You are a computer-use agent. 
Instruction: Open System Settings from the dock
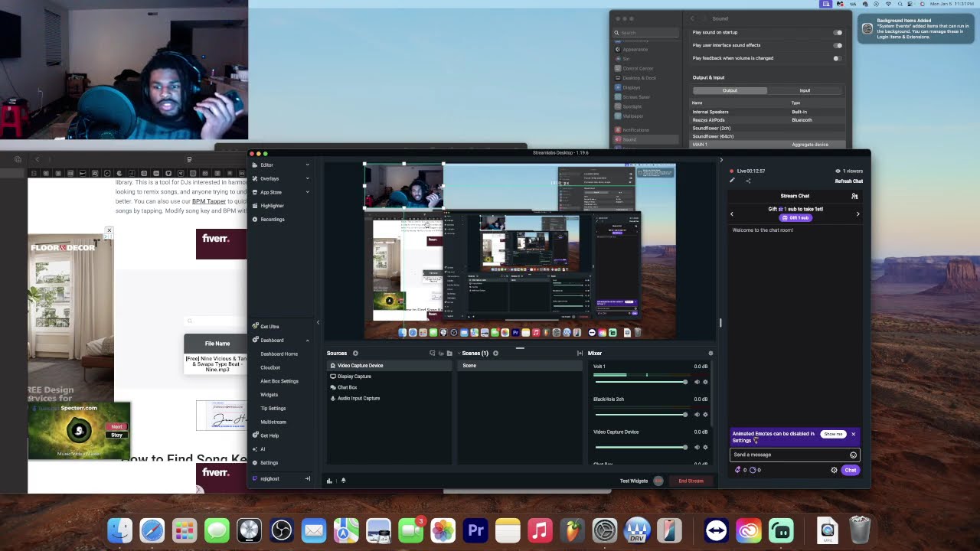click(604, 530)
